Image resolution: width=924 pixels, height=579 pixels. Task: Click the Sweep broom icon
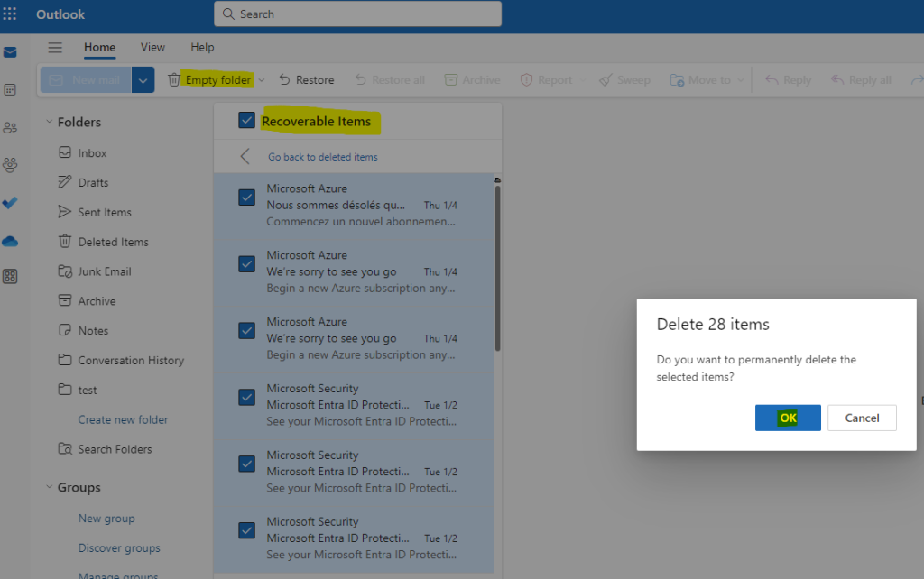(605, 79)
